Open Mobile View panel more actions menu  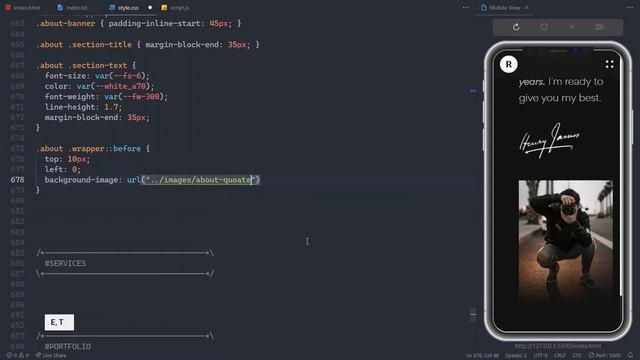pos(630,7)
